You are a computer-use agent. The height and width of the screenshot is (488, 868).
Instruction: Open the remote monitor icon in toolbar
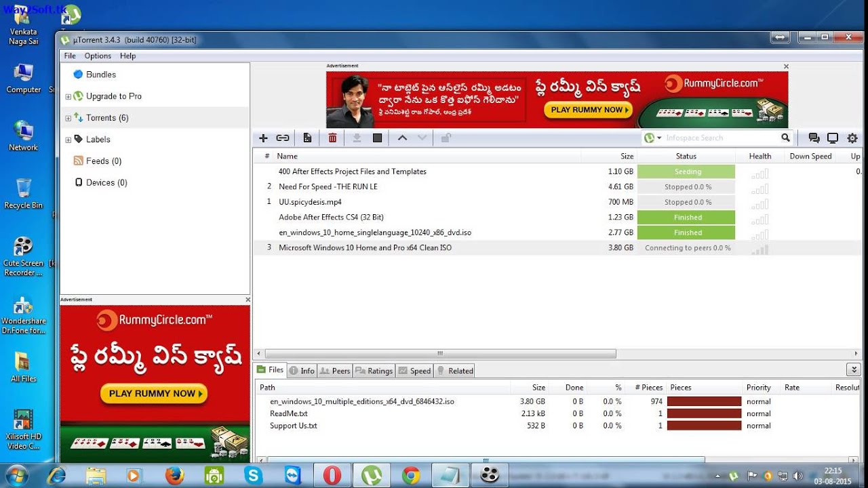coord(833,138)
